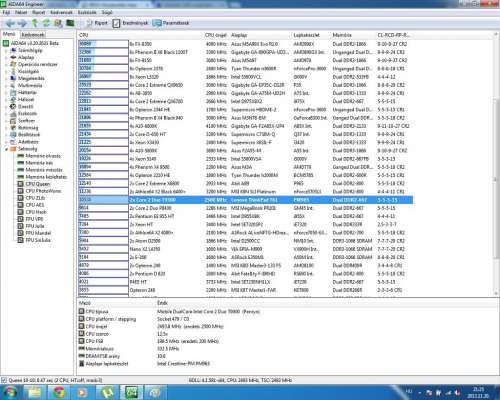500x400 pixels.
Task: Click the Eredmények toolbar button
Action: pyautogui.click(x=130, y=23)
